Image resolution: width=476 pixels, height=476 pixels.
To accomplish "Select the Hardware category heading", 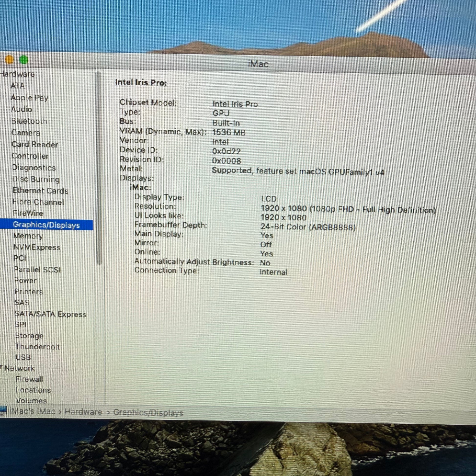I will coord(17,74).
